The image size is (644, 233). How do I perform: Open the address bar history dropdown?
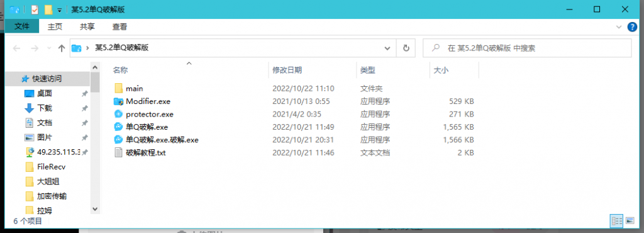(x=387, y=48)
